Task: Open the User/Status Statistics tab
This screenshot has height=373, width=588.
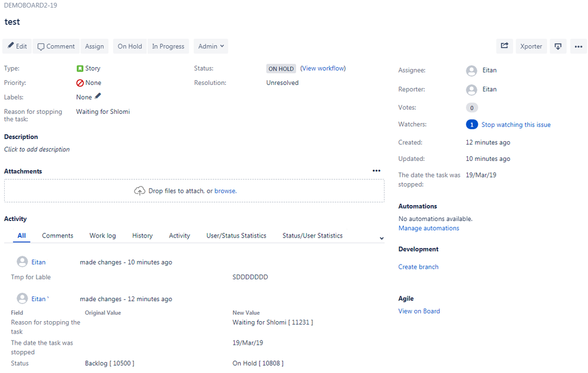Action: point(236,236)
